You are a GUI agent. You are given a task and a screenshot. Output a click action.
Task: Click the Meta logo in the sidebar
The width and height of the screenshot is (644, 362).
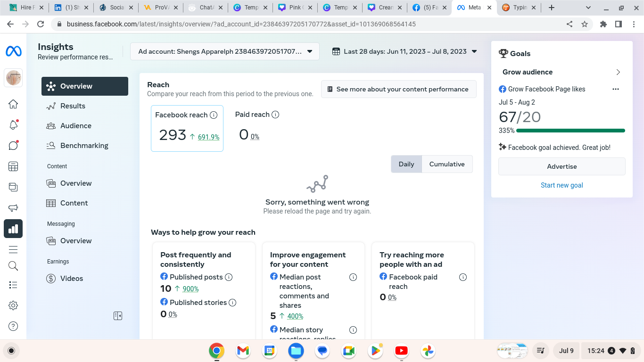(x=13, y=51)
